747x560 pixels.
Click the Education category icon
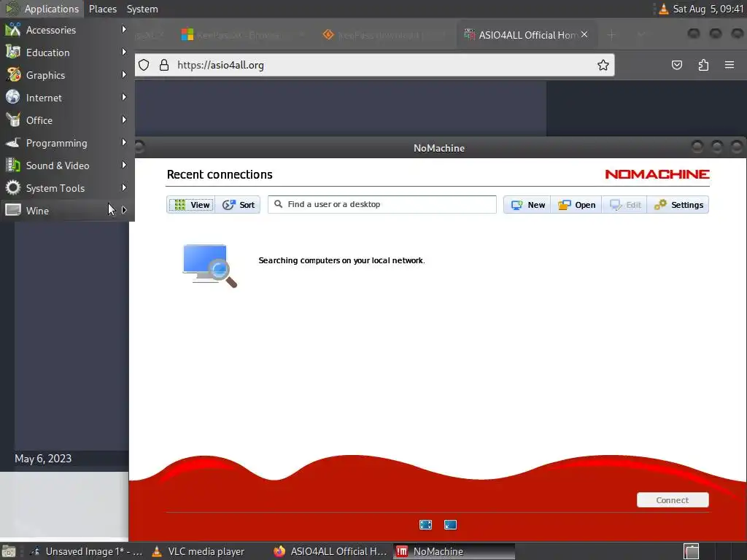(13, 52)
